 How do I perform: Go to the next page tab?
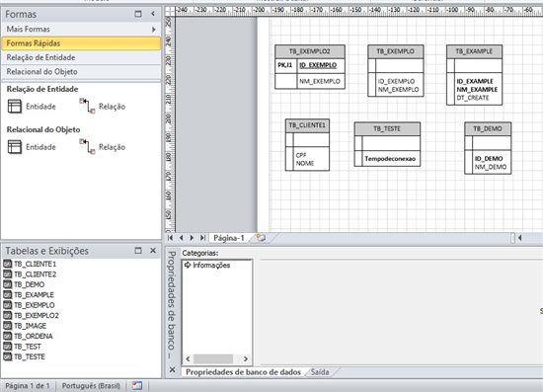tap(192, 238)
